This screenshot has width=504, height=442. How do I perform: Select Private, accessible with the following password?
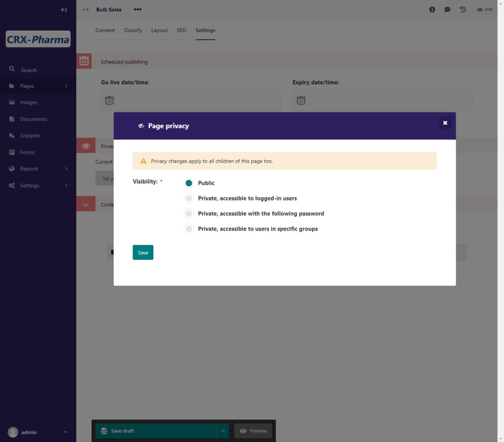tap(189, 214)
